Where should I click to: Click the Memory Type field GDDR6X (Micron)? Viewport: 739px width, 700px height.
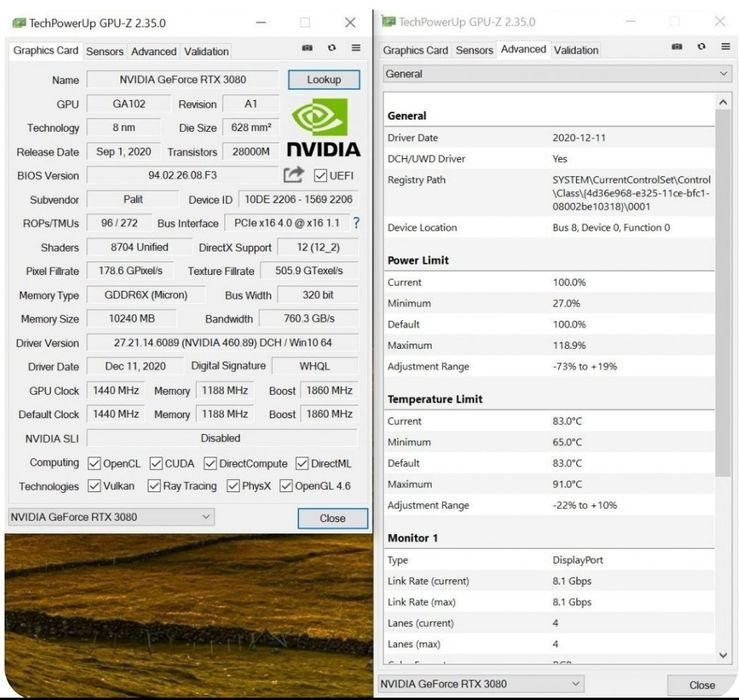[x=146, y=295]
